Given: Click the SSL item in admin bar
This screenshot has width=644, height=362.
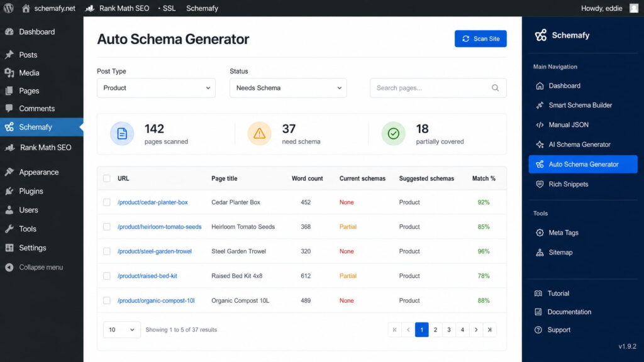Looking at the screenshot, I should (167, 8).
